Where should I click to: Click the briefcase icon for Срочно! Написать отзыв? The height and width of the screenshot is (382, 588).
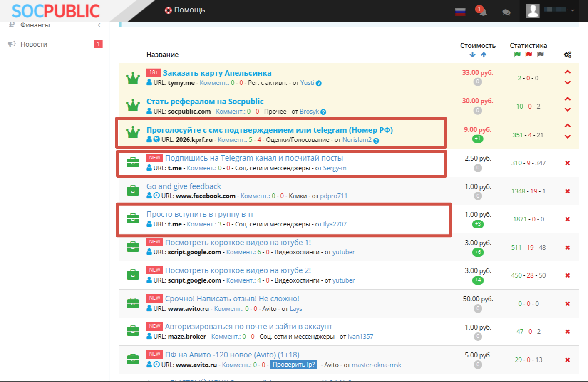point(133,303)
